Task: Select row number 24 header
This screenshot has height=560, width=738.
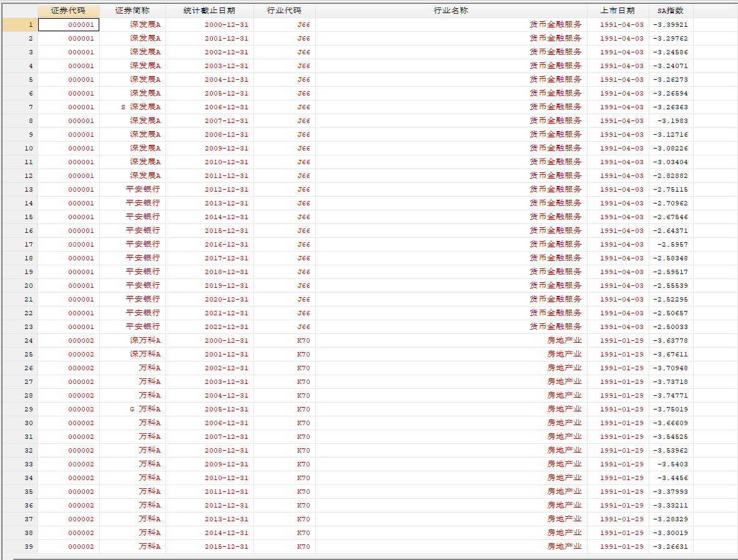Action: click(20, 340)
